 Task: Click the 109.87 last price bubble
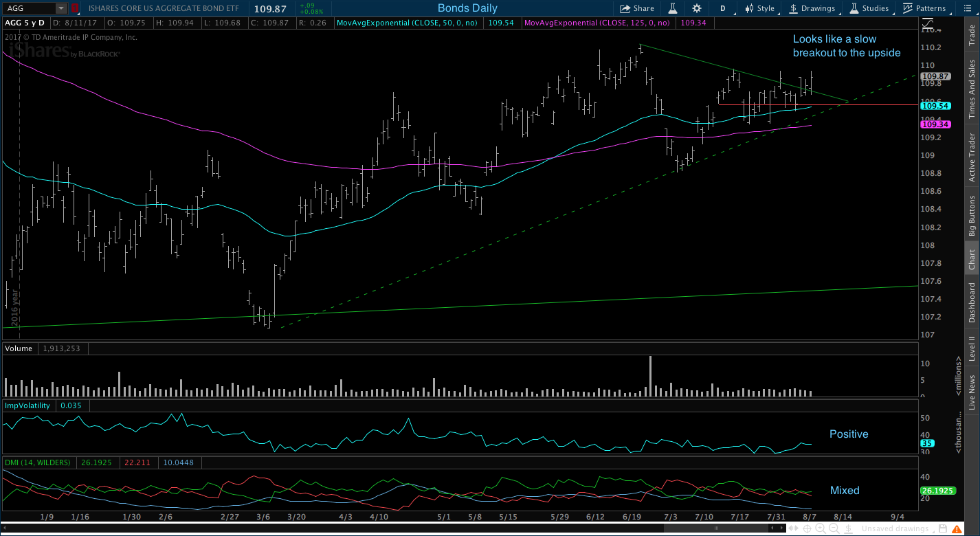(935, 76)
